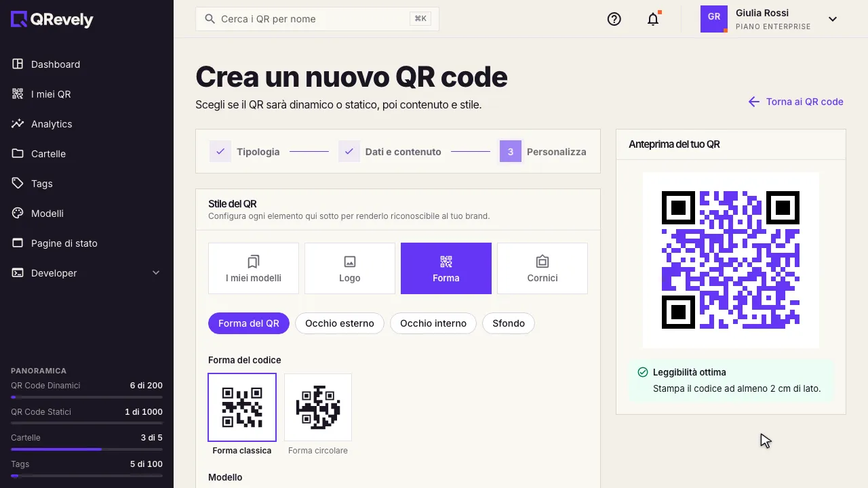Switch to the Occhio esterno pill
The width and height of the screenshot is (868, 488).
[x=340, y=323]
